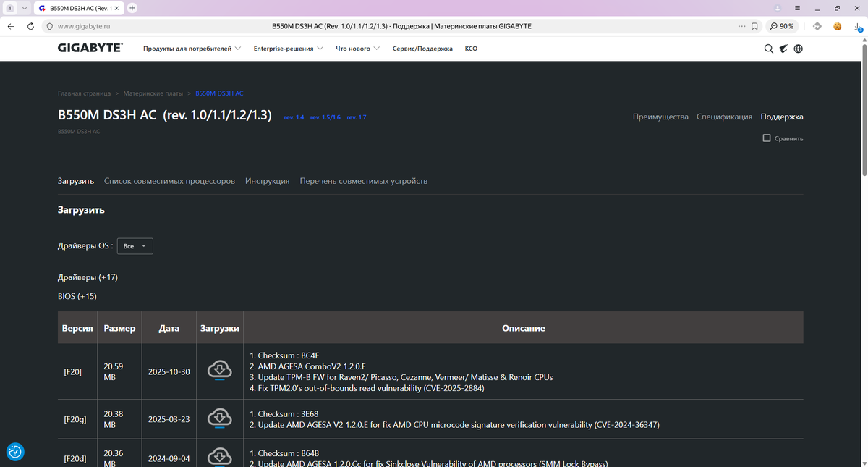868x467 pixels.
Task: Reset the 90% zoom indicator
Action: click(x=781, y=26)
